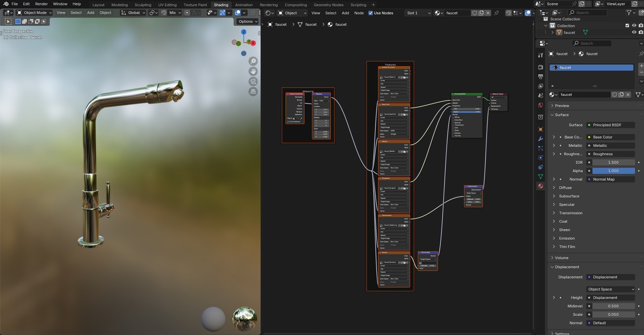The image size is (644, 335).
Task: Open the Tool properties tab
Action: pyautogui.click(x=540, y=55)
